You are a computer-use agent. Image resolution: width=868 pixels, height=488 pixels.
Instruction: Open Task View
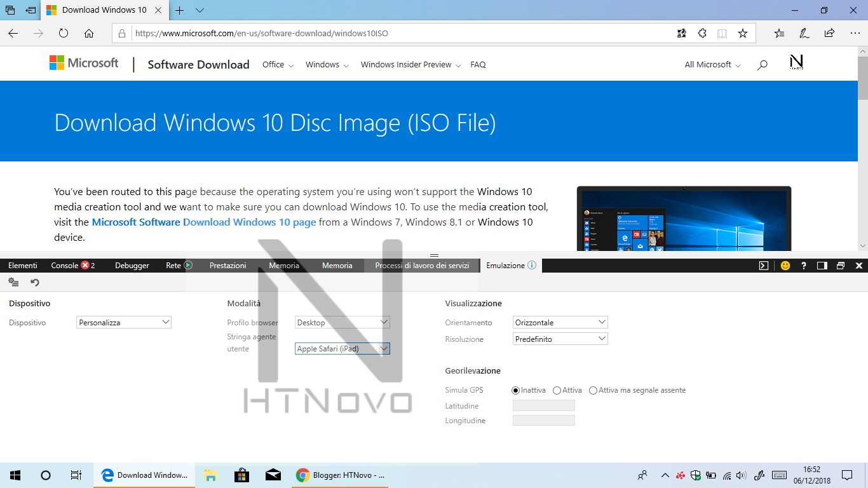click(76, 475)
